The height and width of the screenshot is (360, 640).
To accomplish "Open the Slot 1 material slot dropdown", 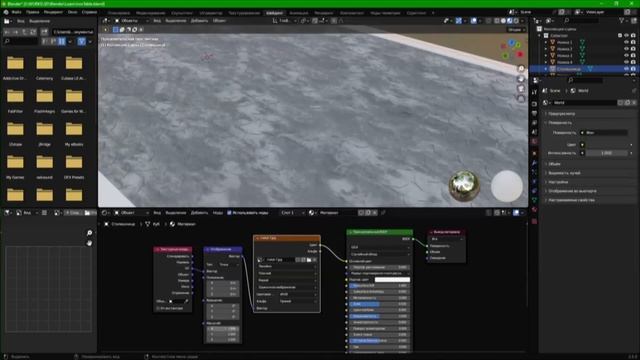I will coord(293,213).
